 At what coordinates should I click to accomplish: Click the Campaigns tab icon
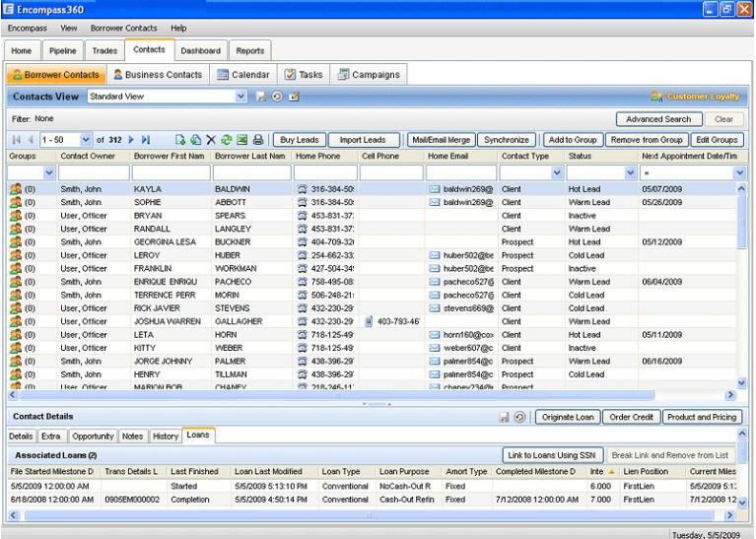point(343,74)
